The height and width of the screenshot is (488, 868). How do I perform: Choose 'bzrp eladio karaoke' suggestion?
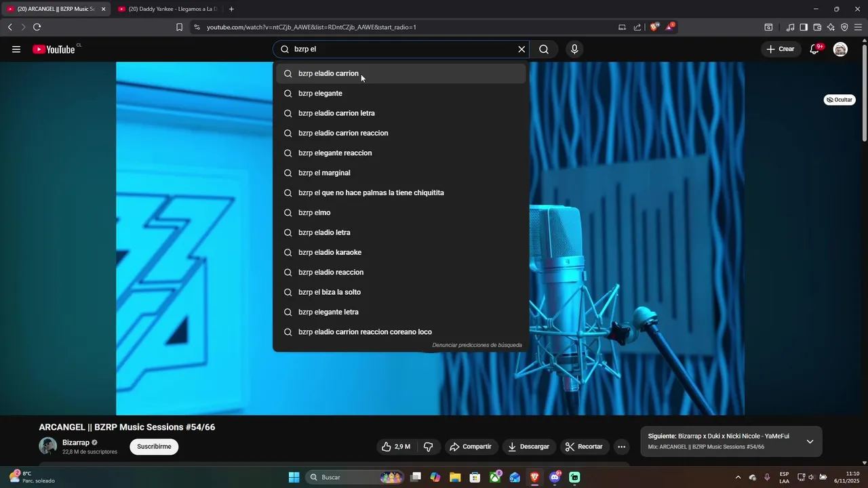tap(401, 252)
